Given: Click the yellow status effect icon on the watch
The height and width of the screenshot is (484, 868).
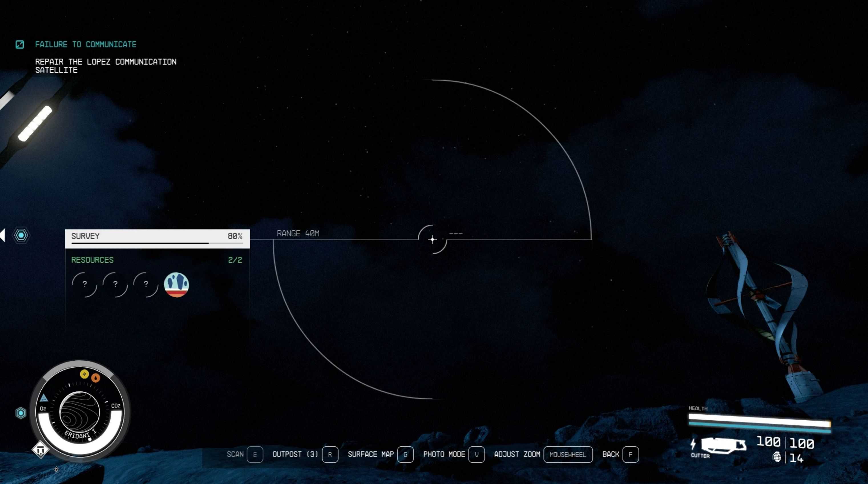Looking at the screenshot, I should tap(84, 374).
